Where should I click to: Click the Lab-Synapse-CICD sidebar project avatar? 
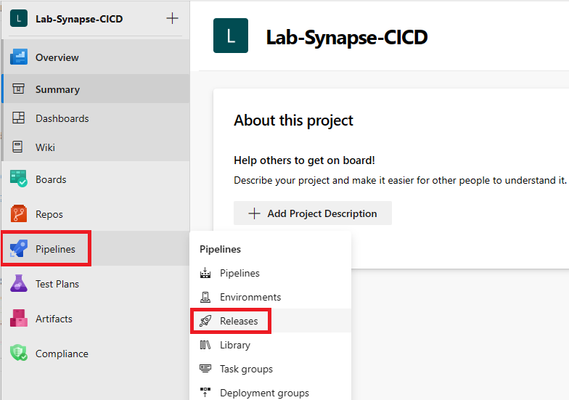point(19,19)
